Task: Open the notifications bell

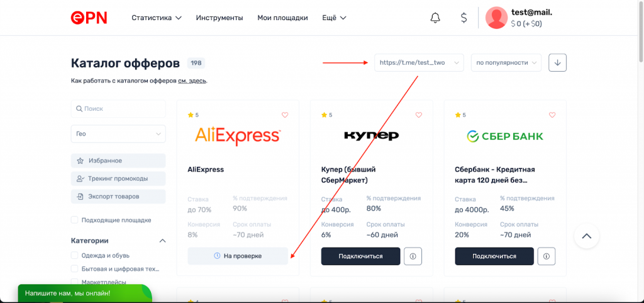Action: coord(435,18)
